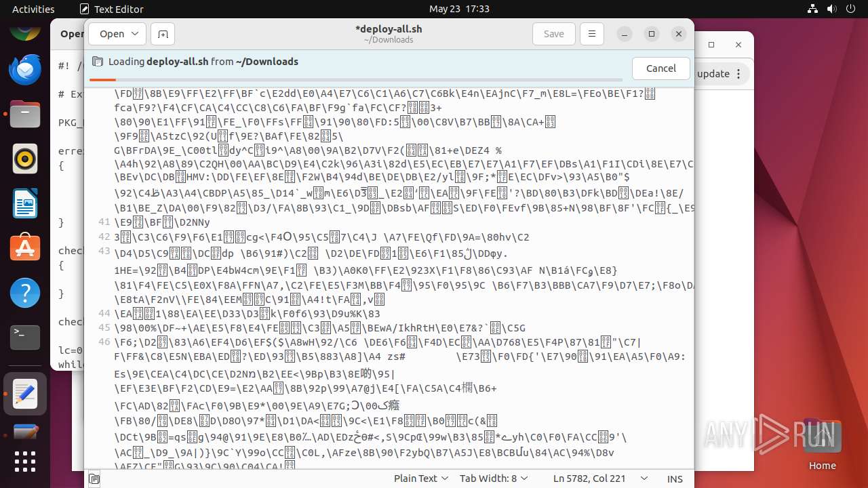This screenshot has height=488, width=868.
Task: Show Applications grid in dock
Action: 25,462
